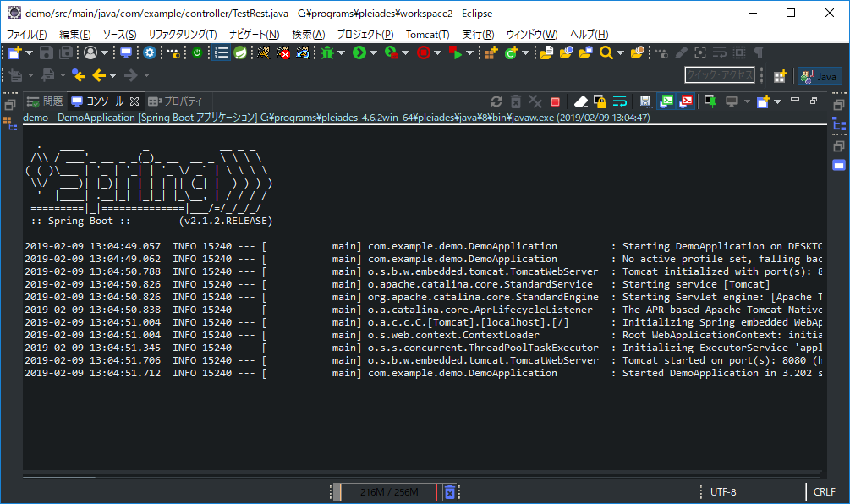
Task: Go to last edit location arrow
Action: point(80,75)
